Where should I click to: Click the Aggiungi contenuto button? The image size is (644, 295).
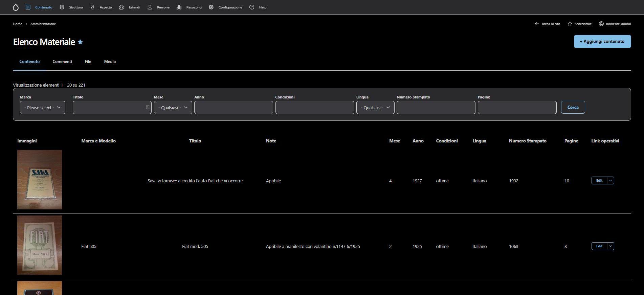602,41
